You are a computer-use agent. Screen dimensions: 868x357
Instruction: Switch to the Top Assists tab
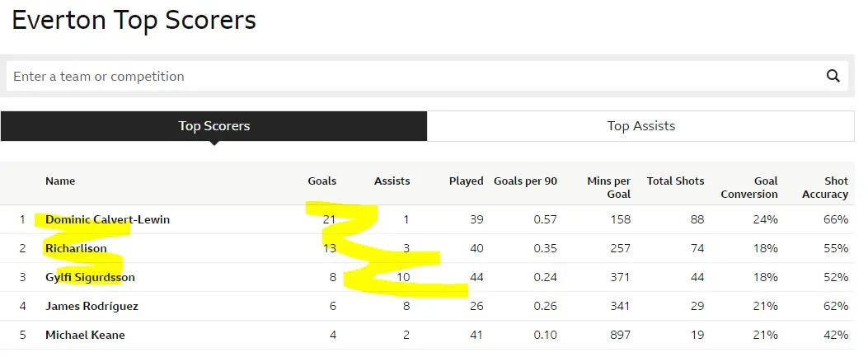tap(640, 126)
